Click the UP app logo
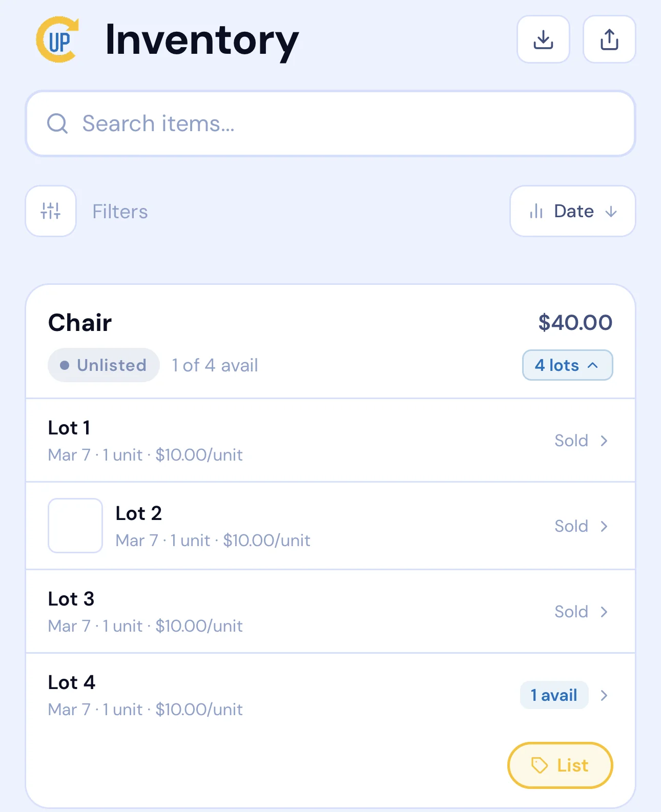 pyautogui.click(x=57, y=39)
